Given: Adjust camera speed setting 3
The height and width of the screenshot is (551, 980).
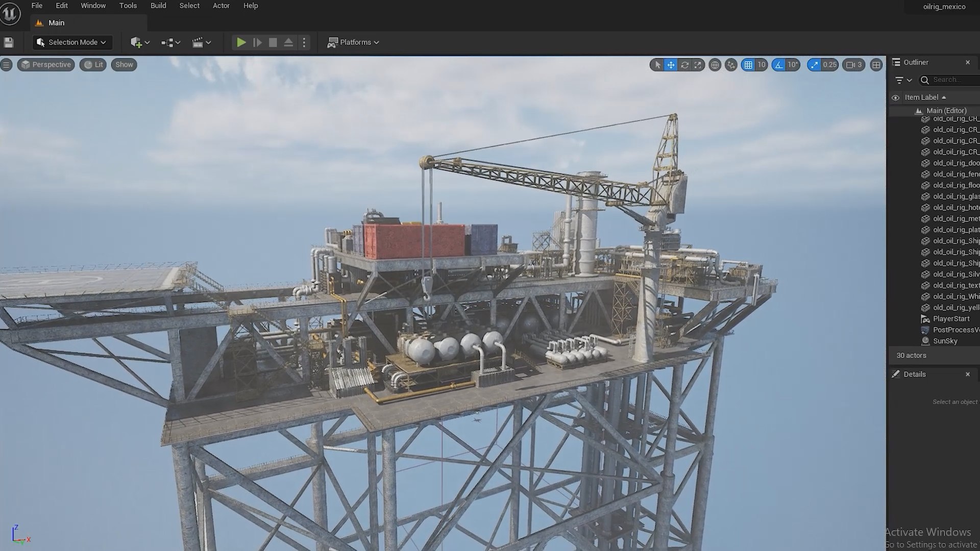Looking at the screenshot, I should [x=854, y=65].
